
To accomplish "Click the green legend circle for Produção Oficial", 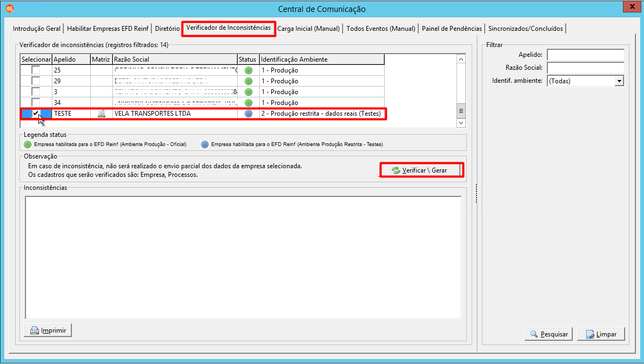I will tap(28, 144).
